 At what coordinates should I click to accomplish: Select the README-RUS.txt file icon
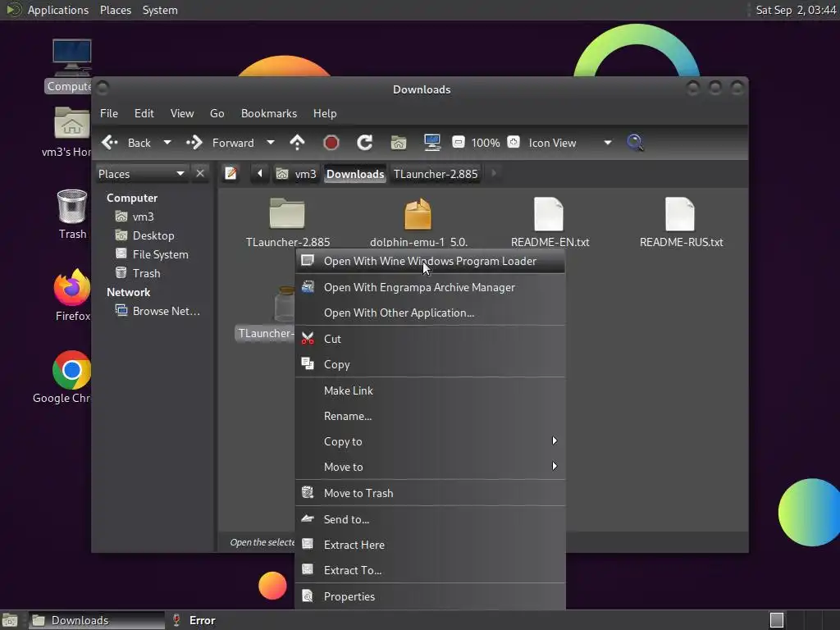680,213
